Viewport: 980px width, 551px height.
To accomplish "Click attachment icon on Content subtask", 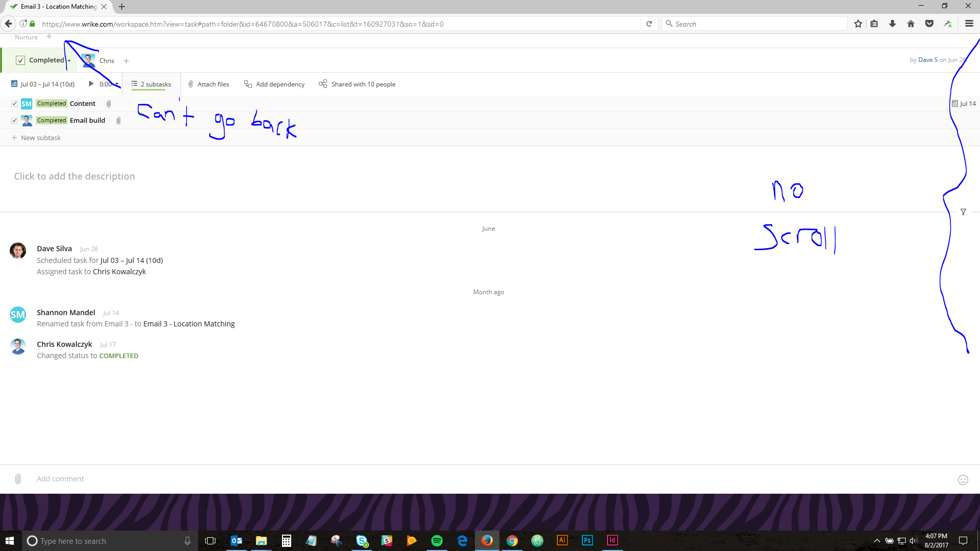I will click(x=109, y=104).
